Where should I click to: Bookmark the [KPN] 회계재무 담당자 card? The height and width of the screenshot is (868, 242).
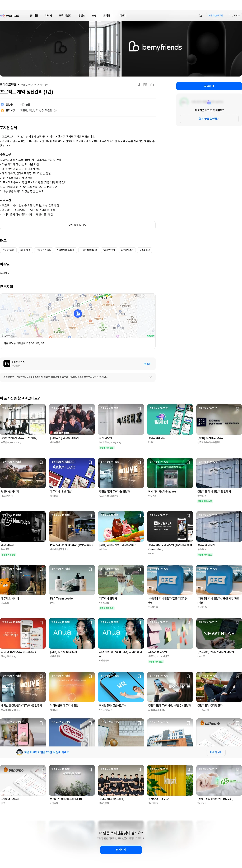238,409
